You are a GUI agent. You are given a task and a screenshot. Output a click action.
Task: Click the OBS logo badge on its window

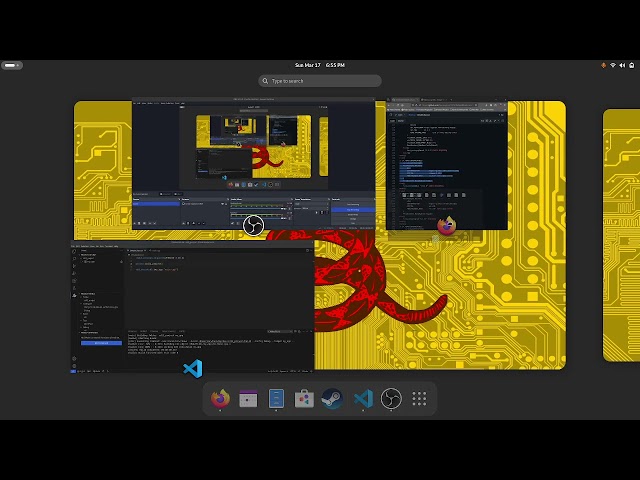click(253, 226)
